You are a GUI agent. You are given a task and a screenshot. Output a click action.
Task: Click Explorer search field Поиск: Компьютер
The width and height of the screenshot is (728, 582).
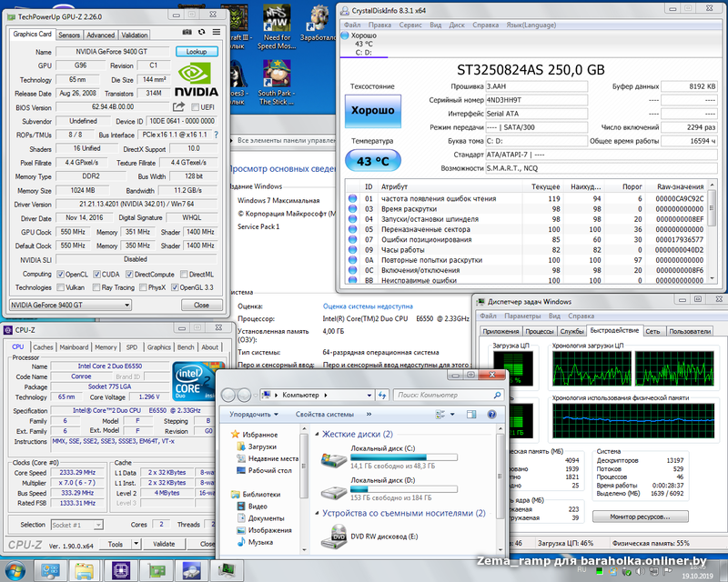point(449,395)
